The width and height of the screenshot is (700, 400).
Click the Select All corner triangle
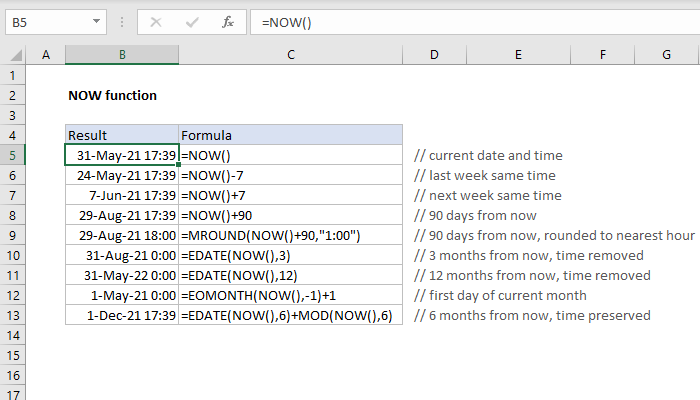(x=17, y=55)
